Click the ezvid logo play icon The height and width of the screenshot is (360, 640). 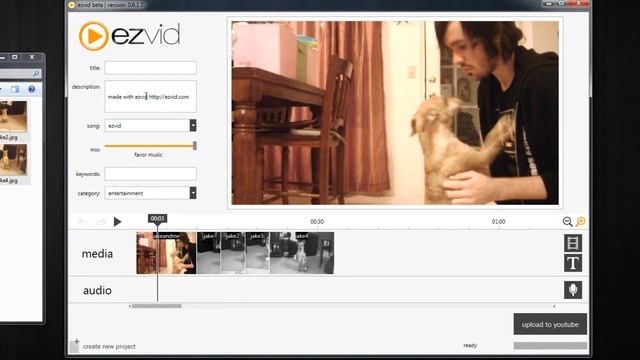pyautogui.click(x=93, y=36)
